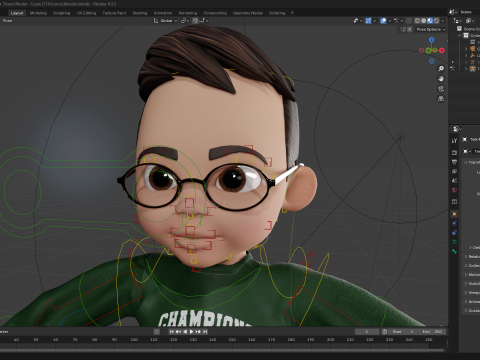Click the red X axis gizmo handle
Screen dimensions: 480x360
tap(442, 50)
